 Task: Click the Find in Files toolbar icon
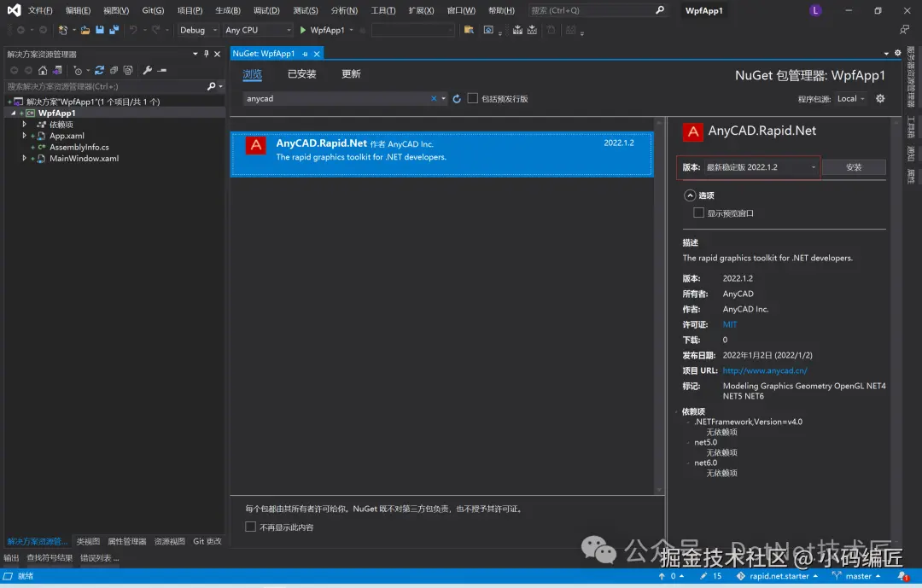[x=469, y=30]
